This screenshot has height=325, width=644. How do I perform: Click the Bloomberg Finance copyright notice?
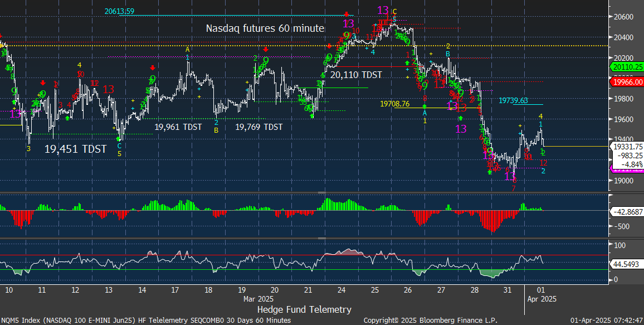(431, 320)
